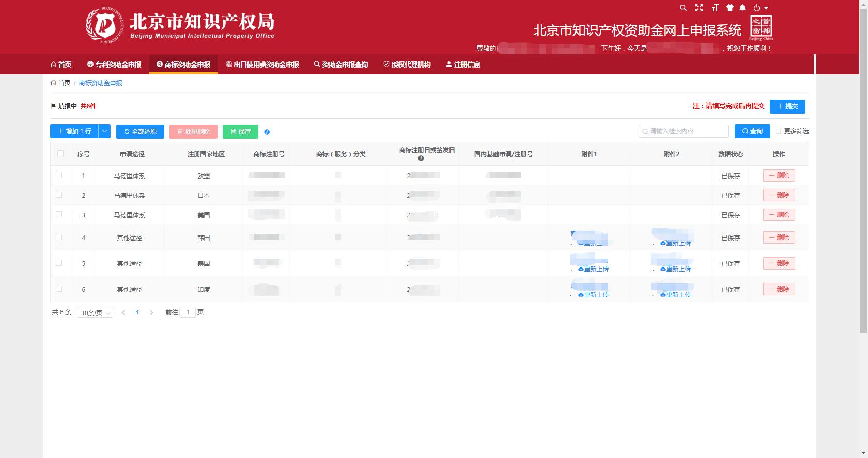This screenshot has height=458, width=868.
Task: Click the green 保存 button
Action: click(240, 132)
